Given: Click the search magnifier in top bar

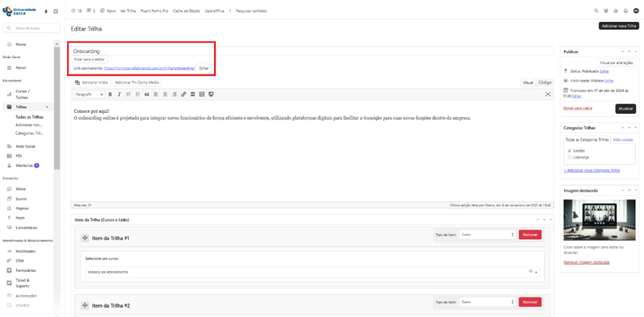Looking at the screenshot, I should pyautogui.click(x=597, y=11).
